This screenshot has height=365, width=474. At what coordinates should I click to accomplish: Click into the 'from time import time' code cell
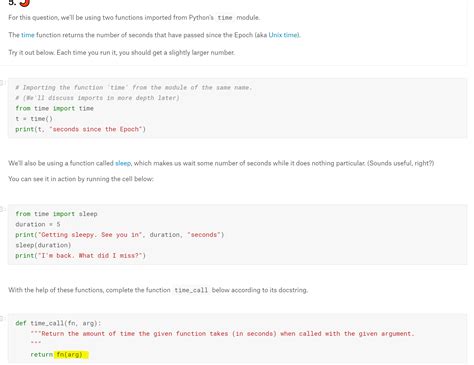[x=237, y=108]
